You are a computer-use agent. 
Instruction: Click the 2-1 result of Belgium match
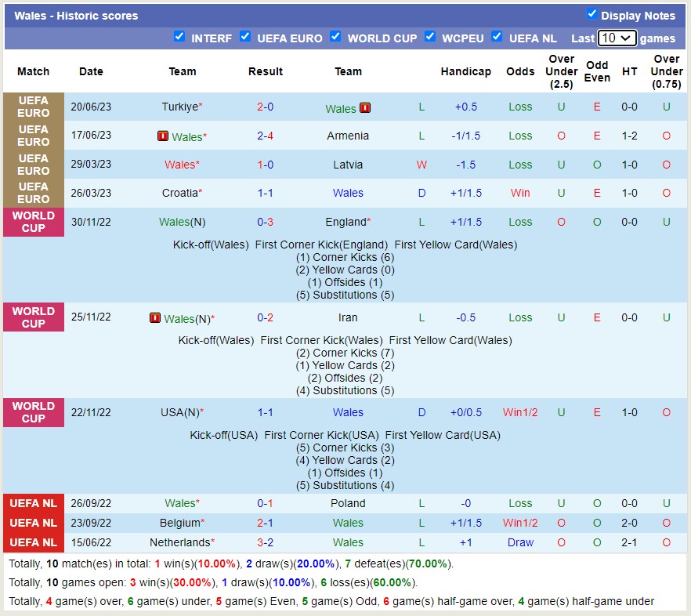click(265, 523)
